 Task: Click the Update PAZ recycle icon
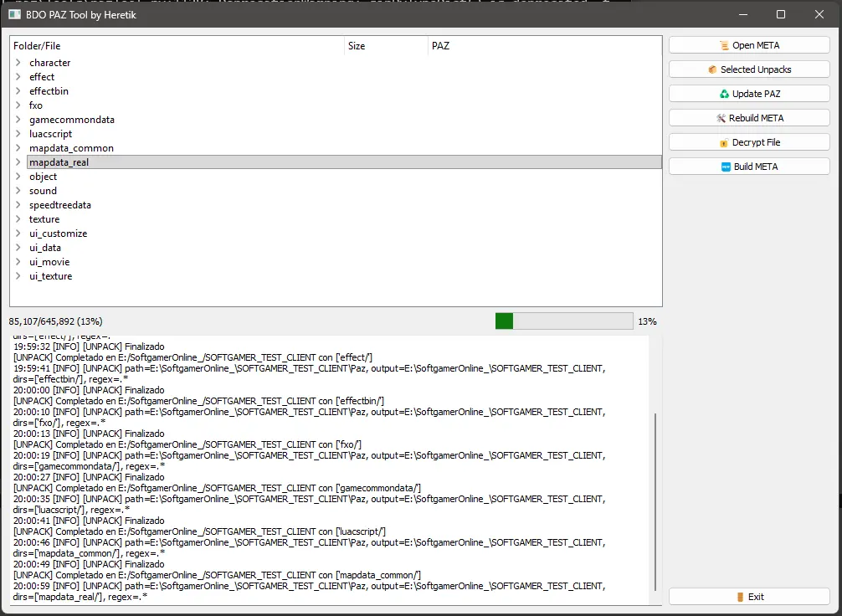click(724, 94)
